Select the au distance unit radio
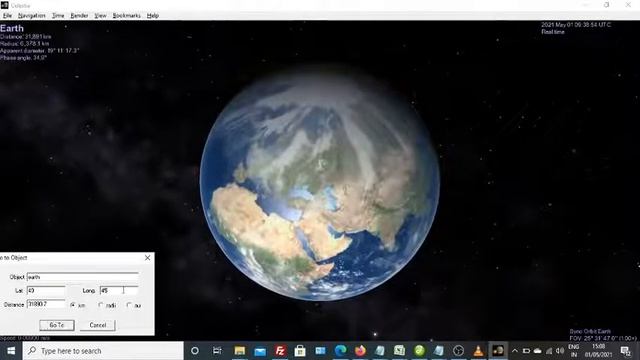Screen dimensions: 640x360 [129, 305]
